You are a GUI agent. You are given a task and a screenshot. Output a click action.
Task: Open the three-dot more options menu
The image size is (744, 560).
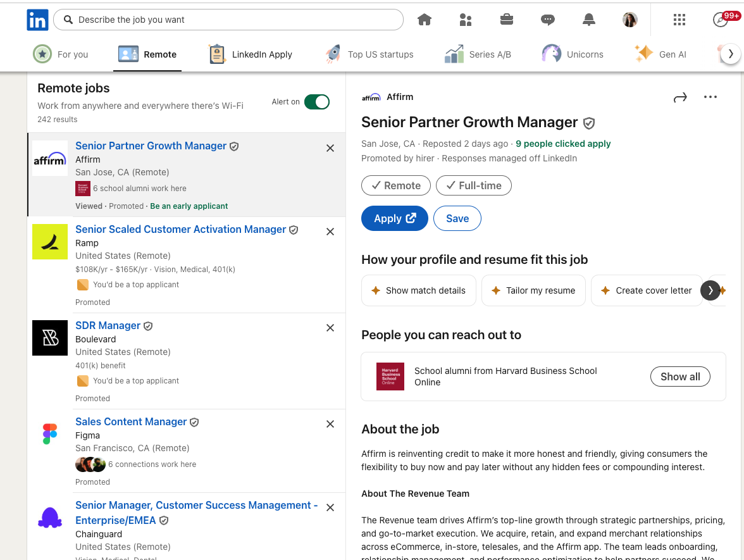click(x=710, y=97)
